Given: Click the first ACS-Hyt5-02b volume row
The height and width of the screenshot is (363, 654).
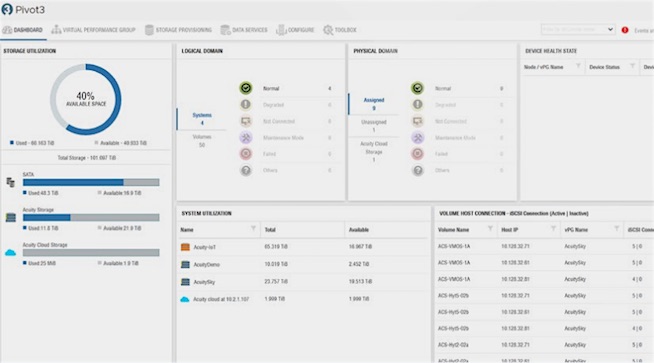Looking at the screenshot, I should (545, 295).
